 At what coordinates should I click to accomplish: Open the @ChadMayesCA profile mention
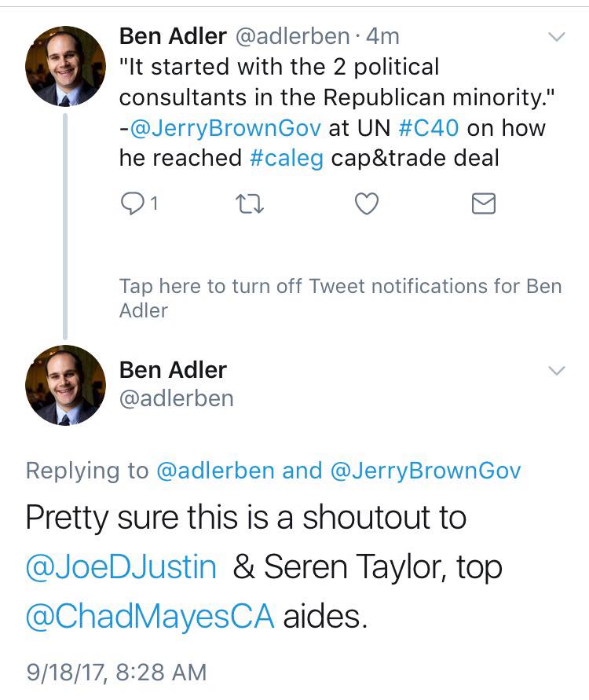[150, 617]
